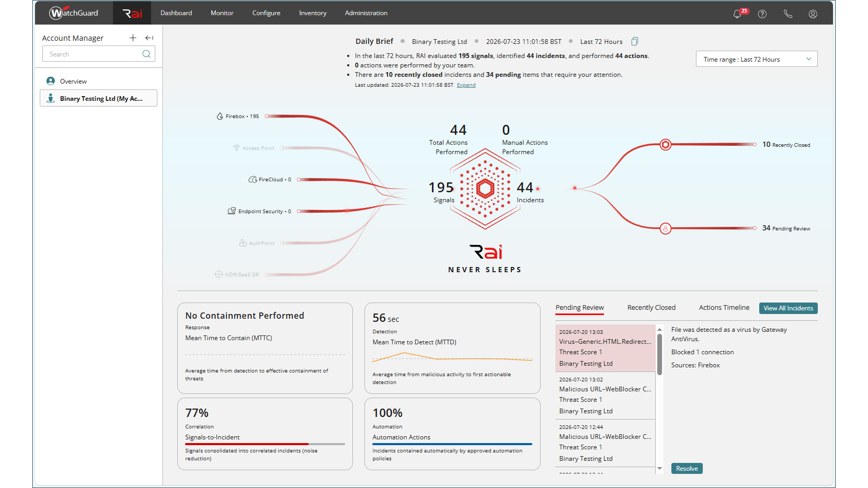Click the central Rai hexagon graphic
Image resolution: width=868 pixels, height=488 pixels.
pyautogui.click(x=485, y=189)
